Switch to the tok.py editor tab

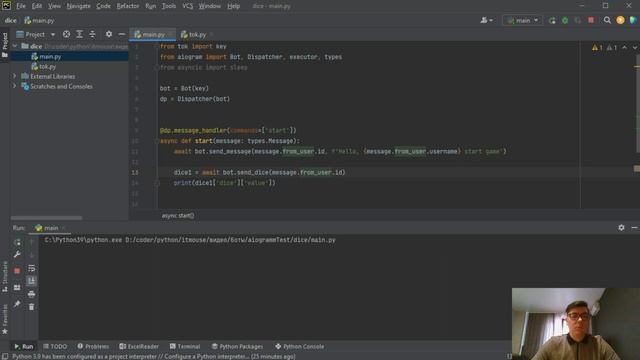click(197, 35)
